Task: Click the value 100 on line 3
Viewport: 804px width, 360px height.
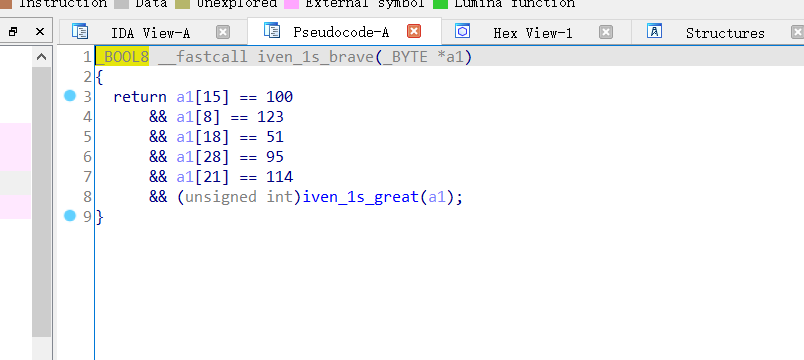Action: click(x=279, y=97)
